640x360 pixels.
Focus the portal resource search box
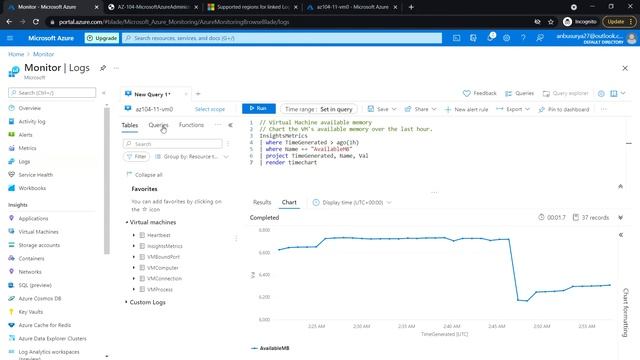point(282,38)
